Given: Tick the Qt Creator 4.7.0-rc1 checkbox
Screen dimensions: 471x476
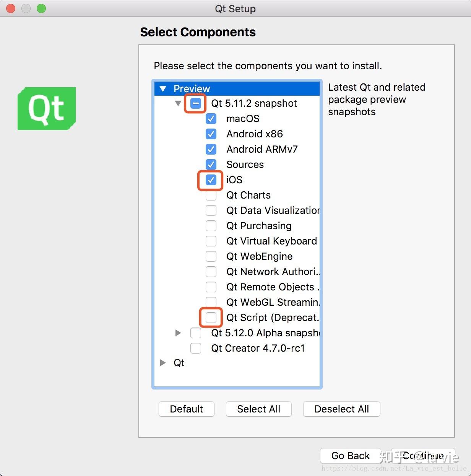Looking at the screenshot, I should tap(196, 348).
